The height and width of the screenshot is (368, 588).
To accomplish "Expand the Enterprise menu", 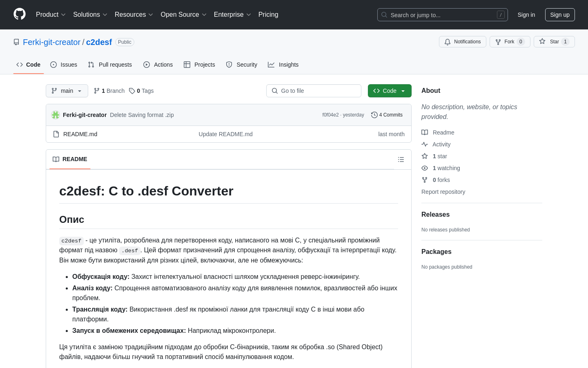I will [232, 15].
